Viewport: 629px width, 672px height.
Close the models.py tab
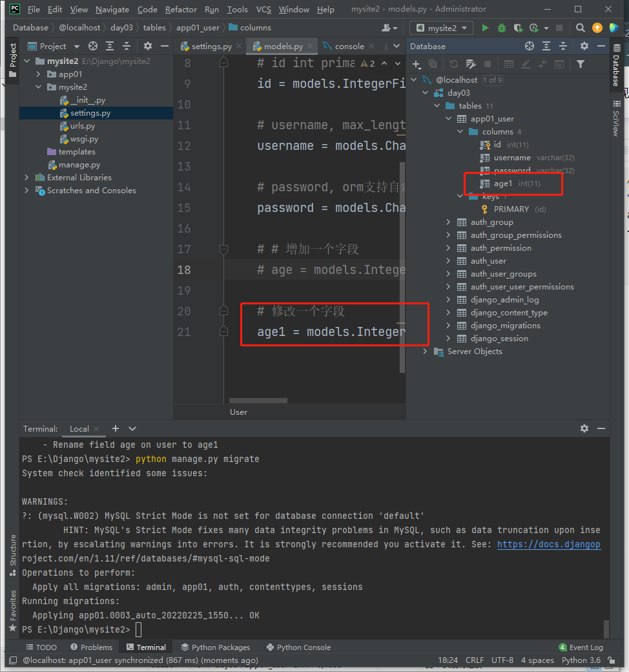(310, 47)
